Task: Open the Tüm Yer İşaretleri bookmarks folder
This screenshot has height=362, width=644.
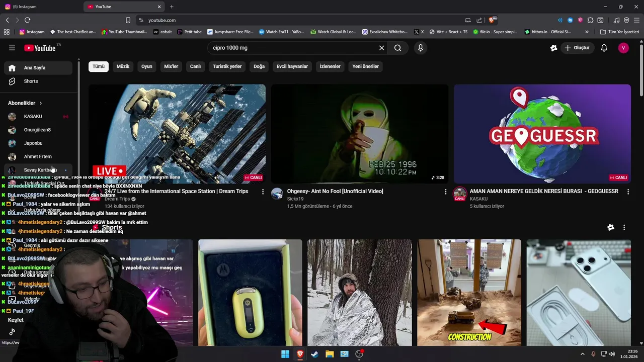Action: pos(619,32)
